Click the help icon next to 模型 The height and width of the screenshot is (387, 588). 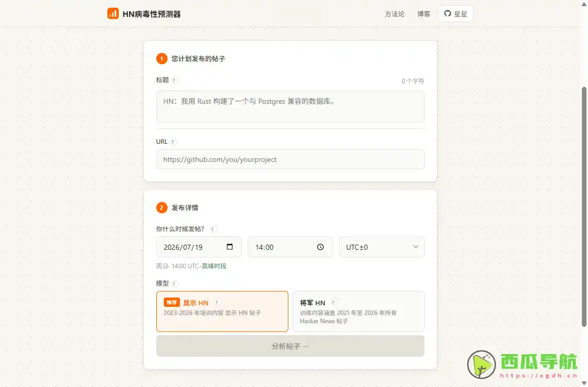174,284
